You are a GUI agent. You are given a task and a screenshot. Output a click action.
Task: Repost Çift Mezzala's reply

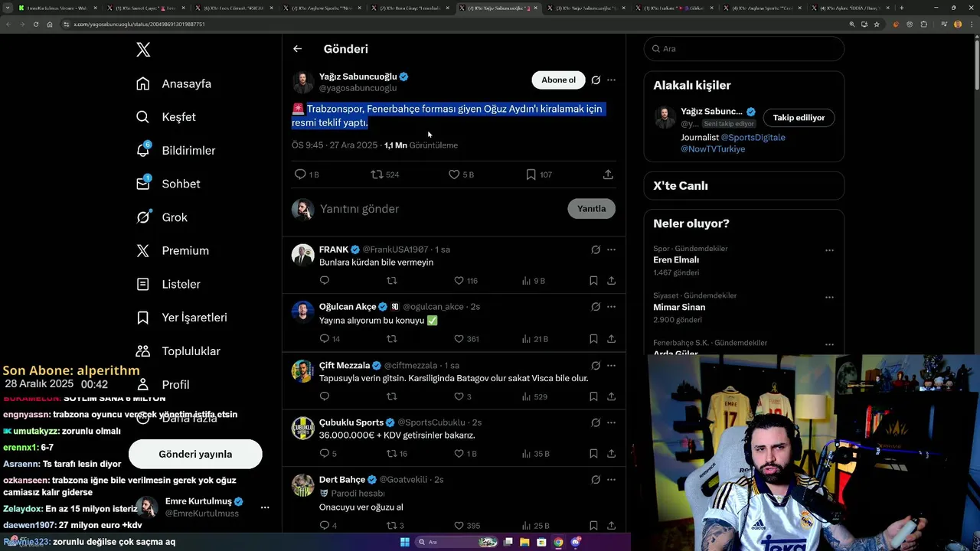click(x=391, y=396)
